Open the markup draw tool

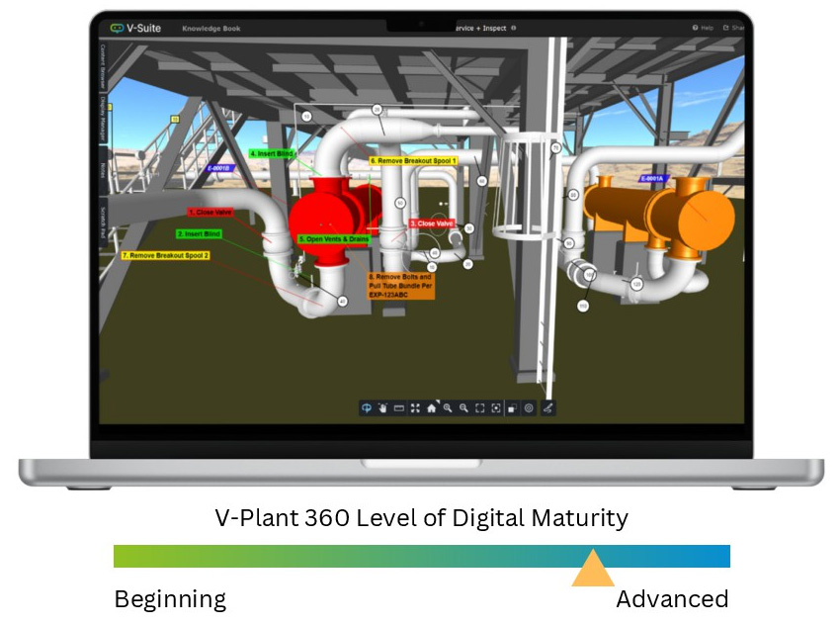tap(548, 407)
